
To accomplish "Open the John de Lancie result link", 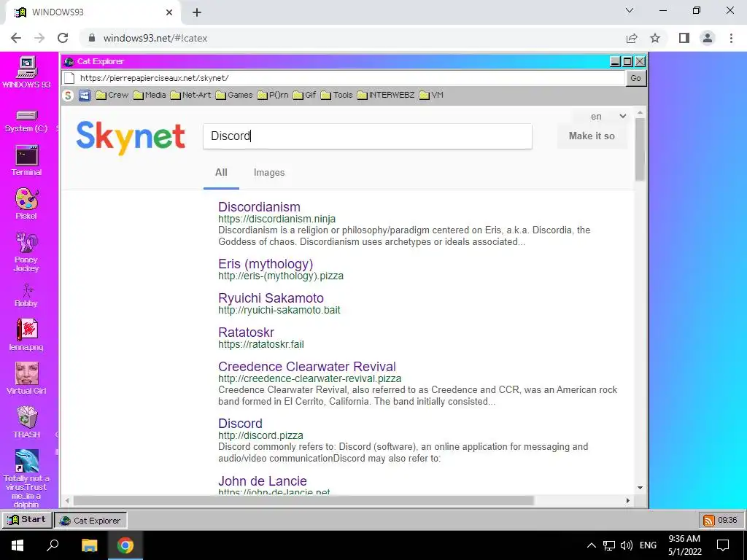I will click(x=262, y=481).
